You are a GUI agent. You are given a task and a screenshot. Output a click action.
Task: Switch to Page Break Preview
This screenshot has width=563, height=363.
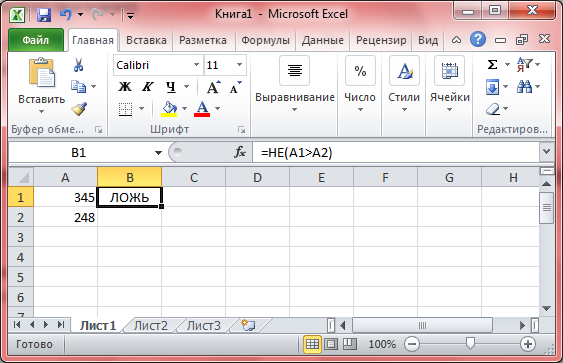pos(349,344)
